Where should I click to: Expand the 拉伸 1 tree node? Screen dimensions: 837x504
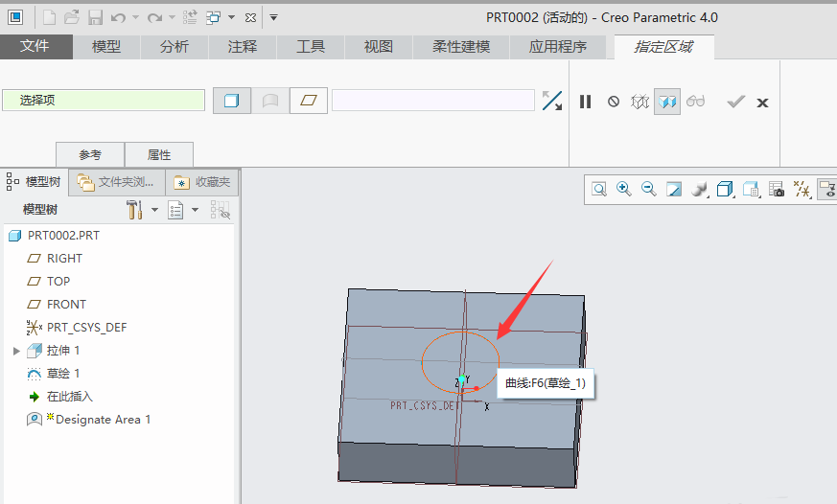tap(16, 351)
